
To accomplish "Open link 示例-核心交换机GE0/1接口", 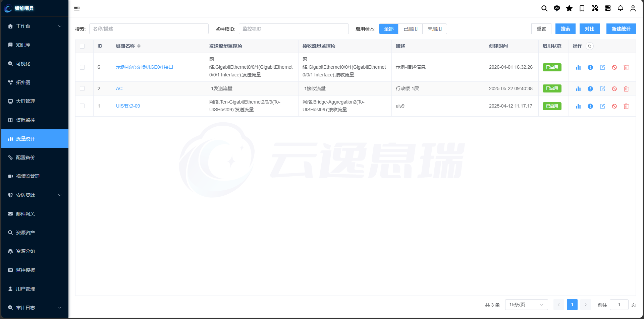I will (145, 67).
